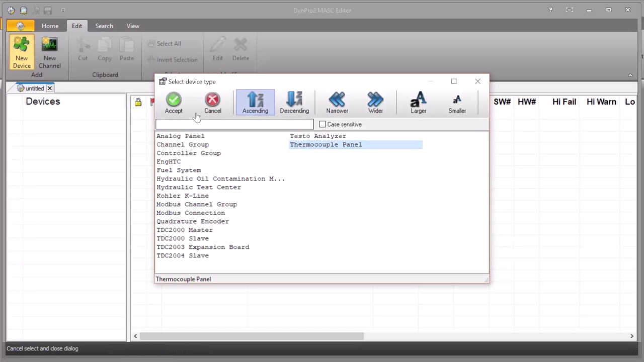Viewport: 644px width, 362px height.
Task: Switch to the Home ribbon tab
Action: (50, 26)
